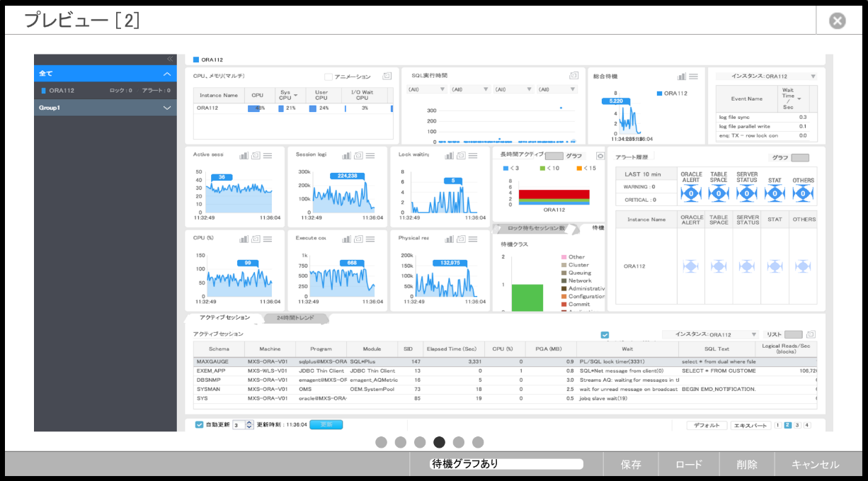Open the second (All) dropdown in SQL実行時間
The height and width of the screenshot is (481, 868).
click(470, 89)
